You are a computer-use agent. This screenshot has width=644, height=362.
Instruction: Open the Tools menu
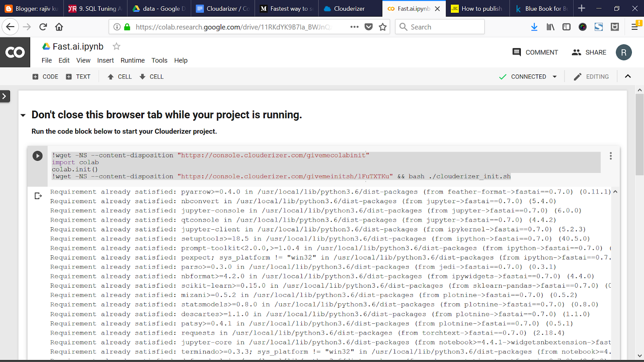coord(159,60)
